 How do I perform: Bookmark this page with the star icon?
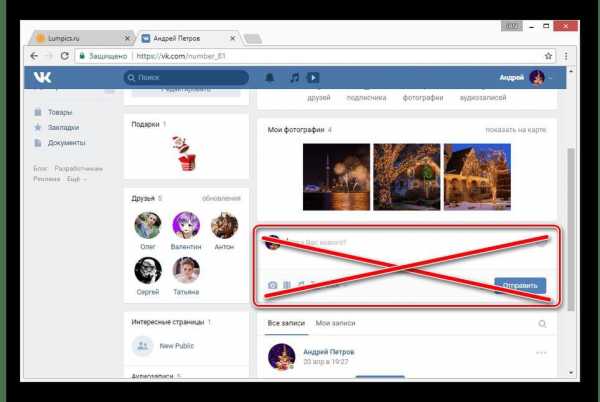548,56
